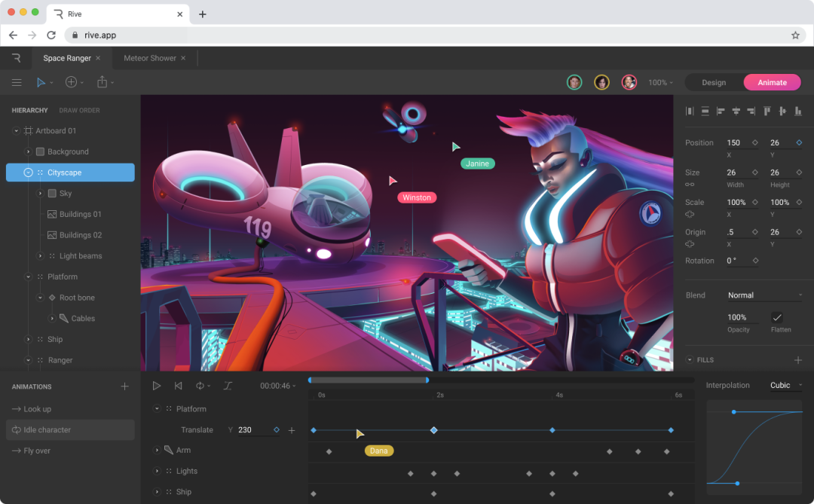This screenshot has width=814, height=504.
Task: Switch to the Draw Order tab
Action: click(79, 111)
